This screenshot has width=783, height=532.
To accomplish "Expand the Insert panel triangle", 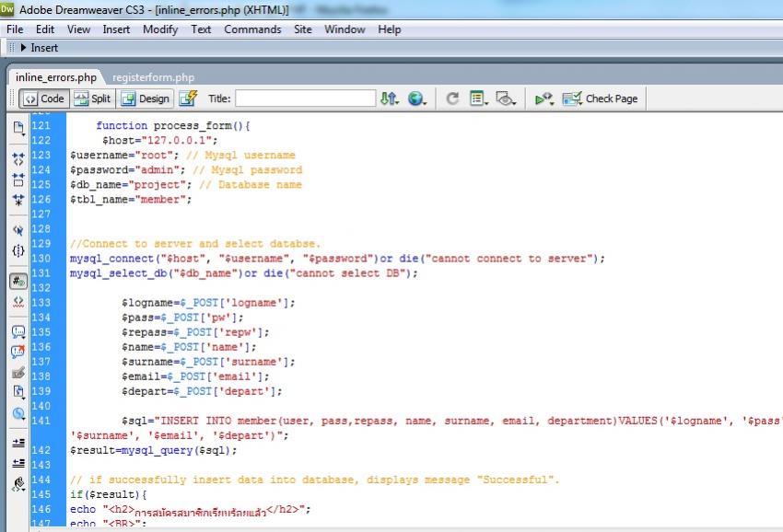I will [x=23, y=48].
